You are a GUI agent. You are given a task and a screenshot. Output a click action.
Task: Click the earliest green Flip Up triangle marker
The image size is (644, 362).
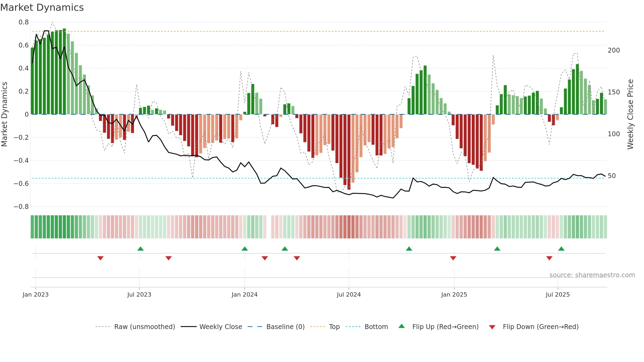click(140, 249)
